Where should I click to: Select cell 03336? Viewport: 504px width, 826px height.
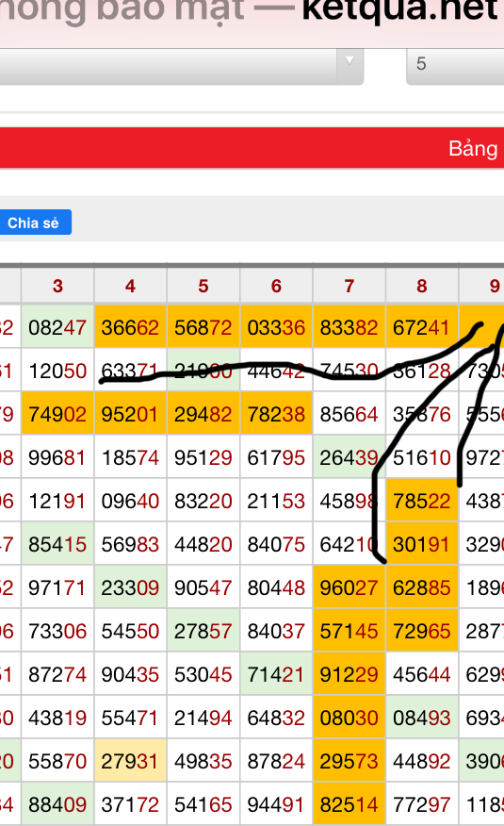click(x=276, y=326)
